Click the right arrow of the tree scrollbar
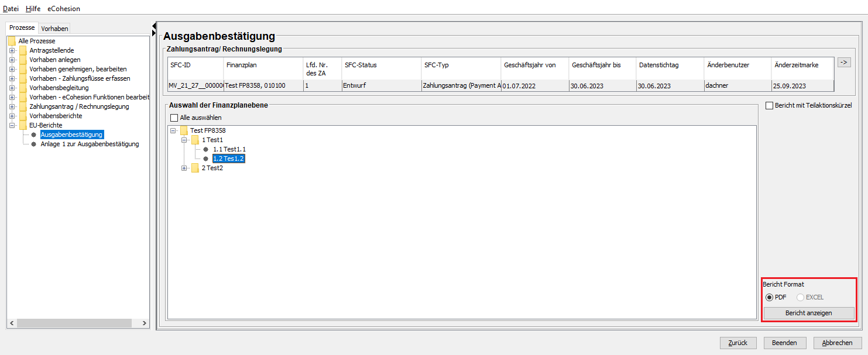The width and height of the screenshot is (868, 355). 145,323
